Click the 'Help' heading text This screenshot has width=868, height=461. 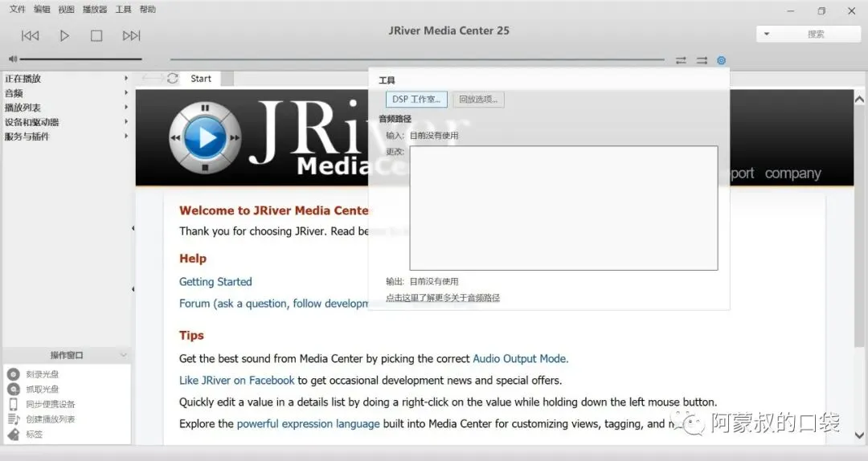tap(193, 259)
